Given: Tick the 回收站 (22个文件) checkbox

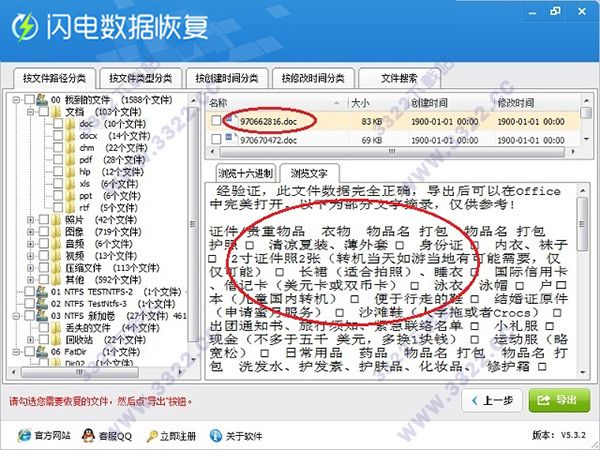Looking at the screenshot, I should pos(44,340).
